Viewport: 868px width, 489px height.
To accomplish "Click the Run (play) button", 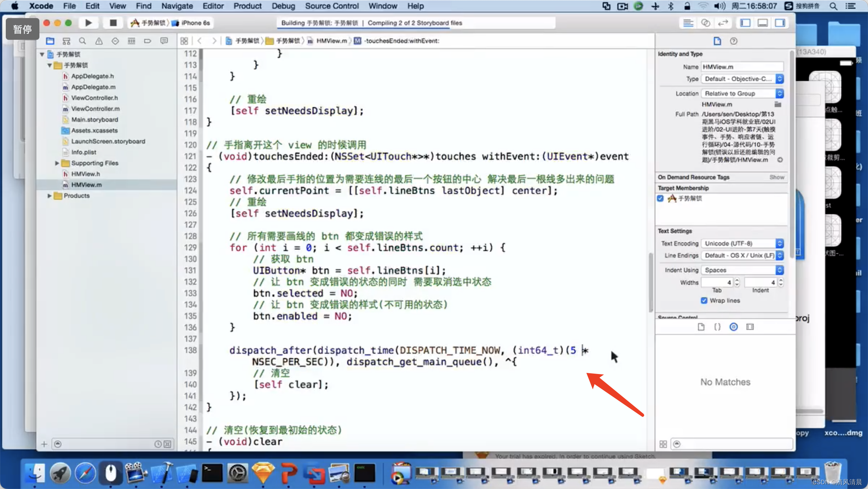I will [88, 23].
